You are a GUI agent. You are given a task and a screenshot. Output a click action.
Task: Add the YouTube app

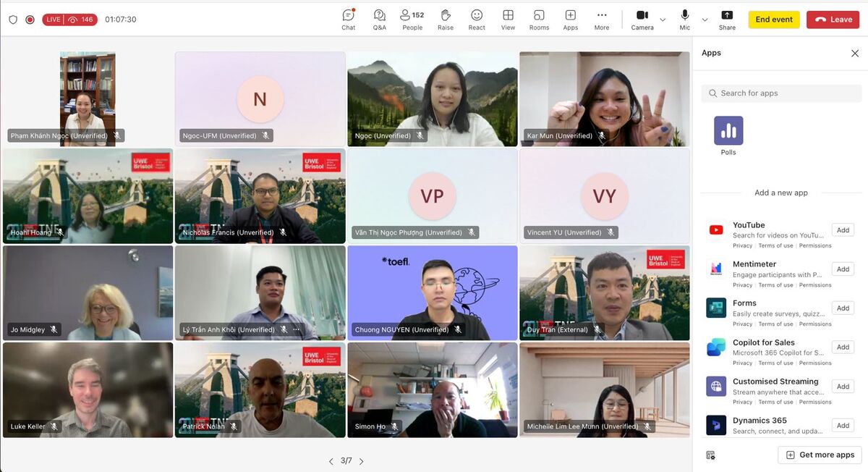click(843, 230)
